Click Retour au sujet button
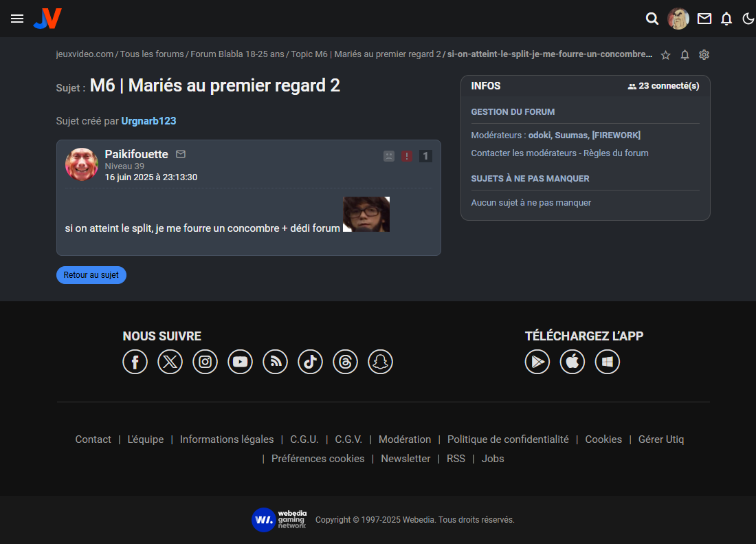Screen dimensions: 756x544 click(91, 275)
